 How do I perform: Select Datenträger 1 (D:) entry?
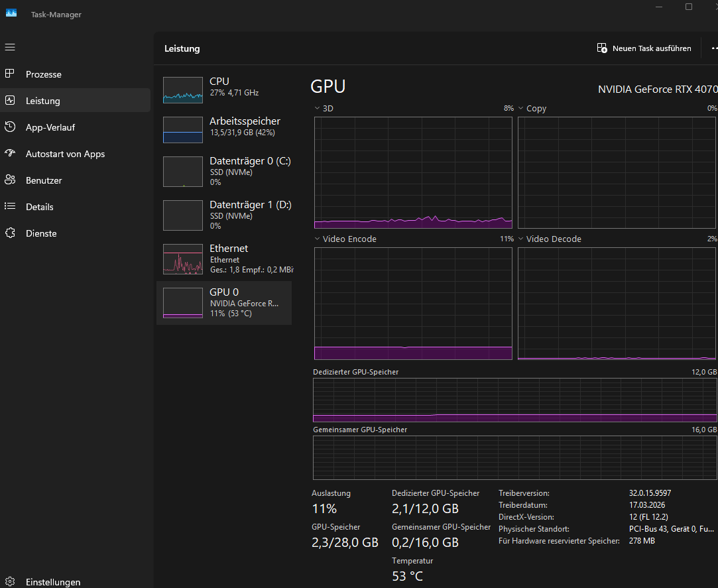pyautogui.click(x=224, y=215)
